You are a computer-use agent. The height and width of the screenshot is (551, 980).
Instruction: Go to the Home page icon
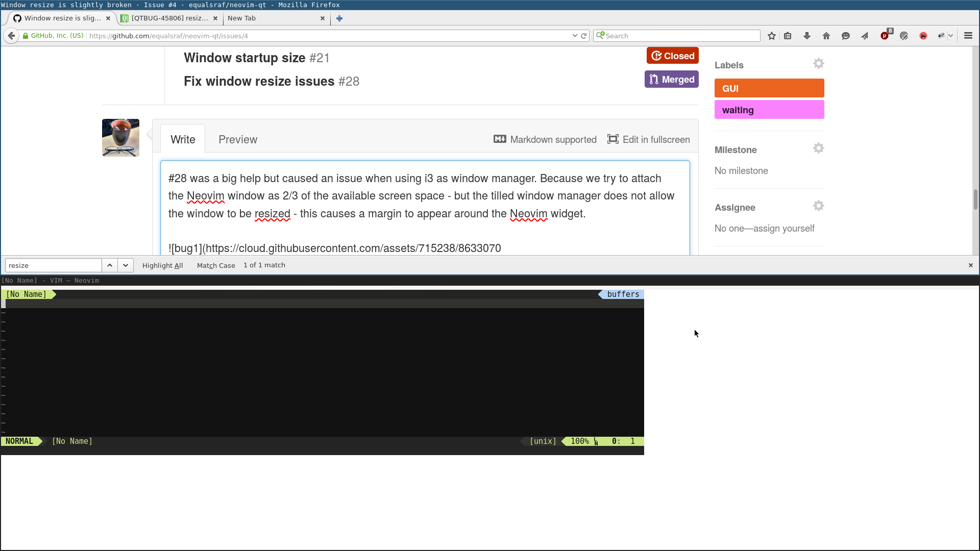click(x=826, y=36)
